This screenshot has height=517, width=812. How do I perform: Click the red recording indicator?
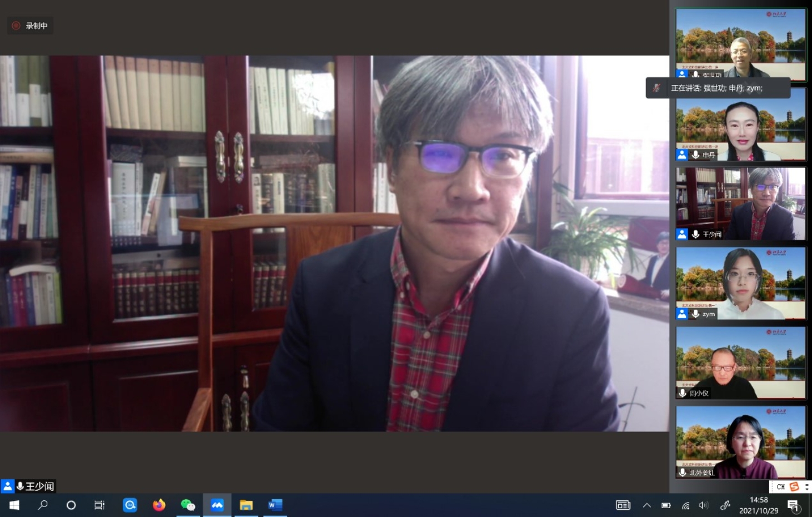(16, 26)
